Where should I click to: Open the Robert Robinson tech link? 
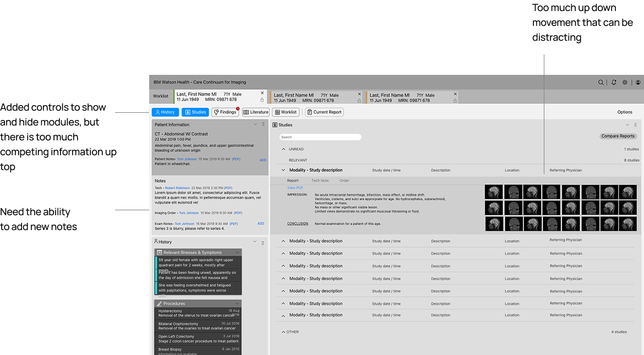pos(177,188)
